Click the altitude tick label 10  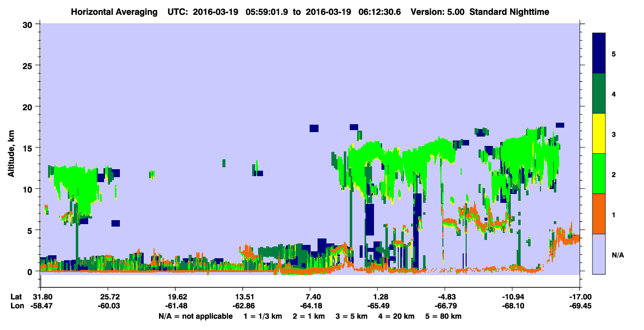[x=29, y=189]
